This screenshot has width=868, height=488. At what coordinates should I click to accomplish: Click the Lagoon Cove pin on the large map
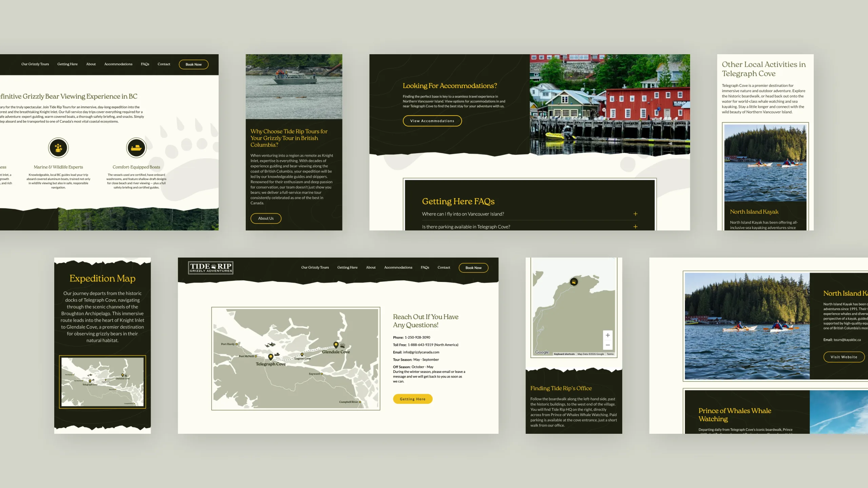pos(302,355)
